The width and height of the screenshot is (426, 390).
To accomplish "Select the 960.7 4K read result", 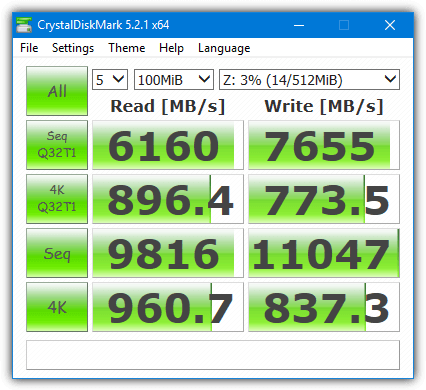I will pos(168,307).
